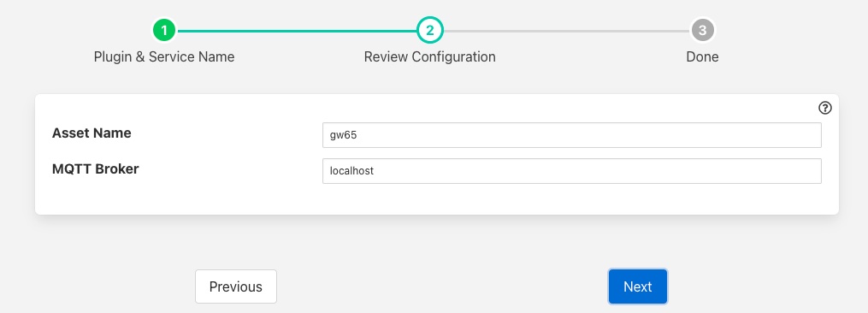Go to Plugin & Service Name step label

164,56
